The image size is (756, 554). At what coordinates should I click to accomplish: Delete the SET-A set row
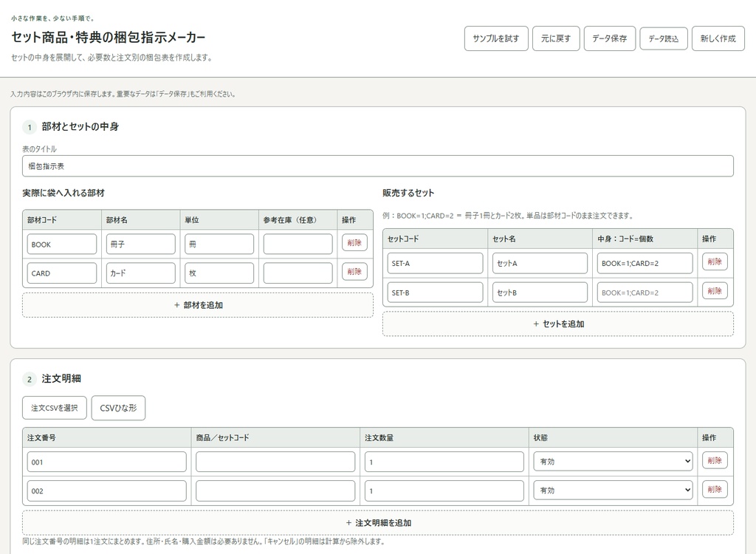[715, 261]
